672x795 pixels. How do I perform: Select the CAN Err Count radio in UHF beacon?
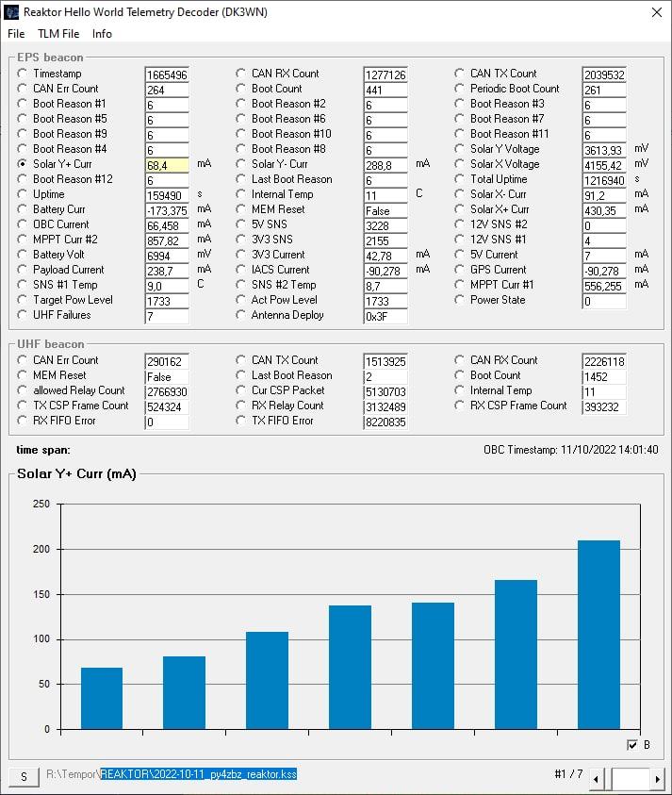tap(23, 360)
